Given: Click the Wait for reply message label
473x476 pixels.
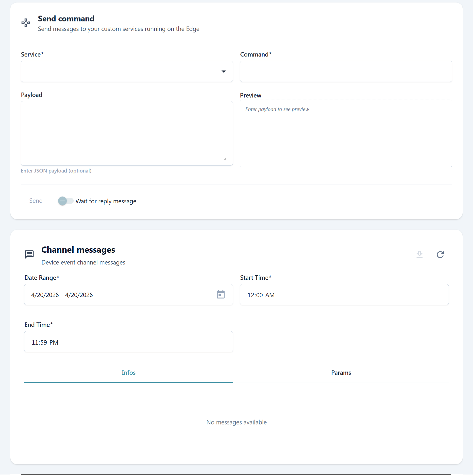Looking at the screenshot, I should (x=106, y=201).
